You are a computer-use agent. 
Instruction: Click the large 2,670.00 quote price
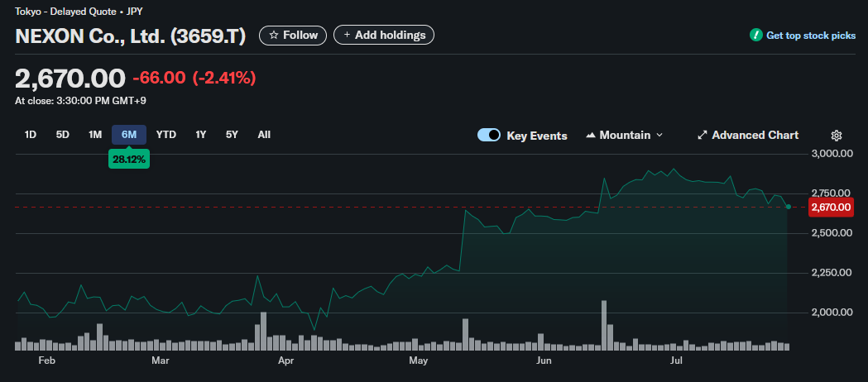(x=70, y=79)
